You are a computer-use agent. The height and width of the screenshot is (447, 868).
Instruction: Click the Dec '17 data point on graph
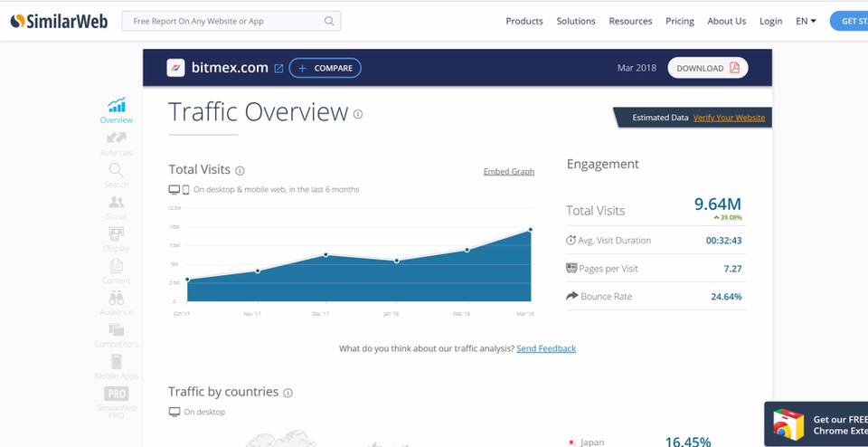[326, 255]
